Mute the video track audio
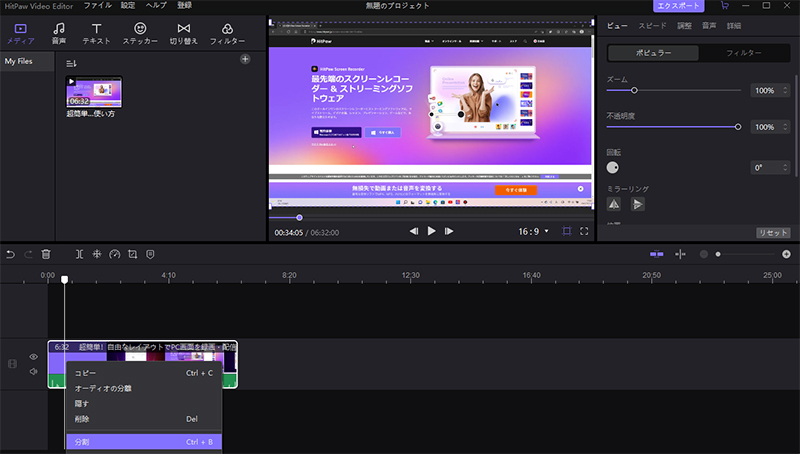 tap(33, 372)
